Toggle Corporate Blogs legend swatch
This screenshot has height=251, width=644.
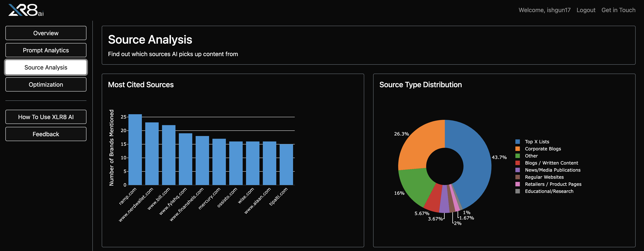pyautogui.click(x=517, y=149)
